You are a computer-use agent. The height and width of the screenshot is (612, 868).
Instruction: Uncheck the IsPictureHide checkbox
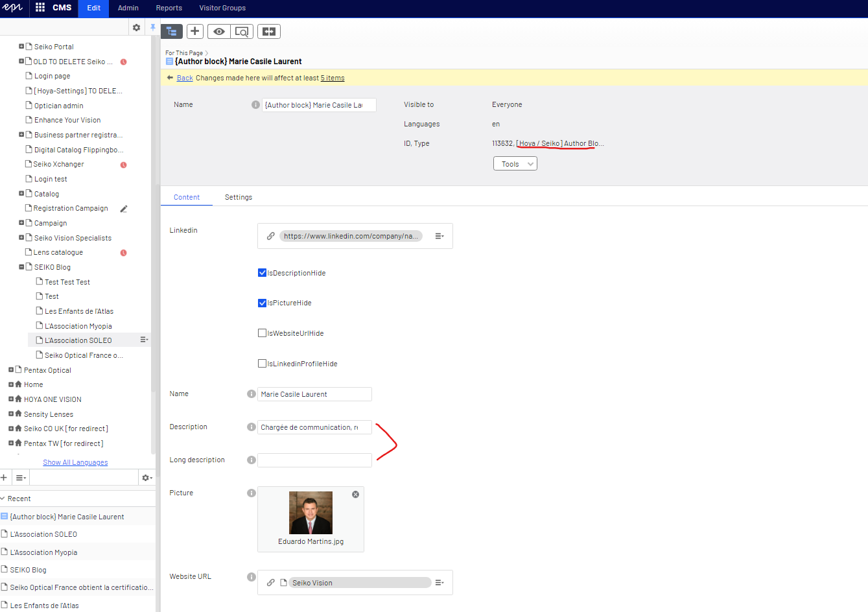[263, 303]
